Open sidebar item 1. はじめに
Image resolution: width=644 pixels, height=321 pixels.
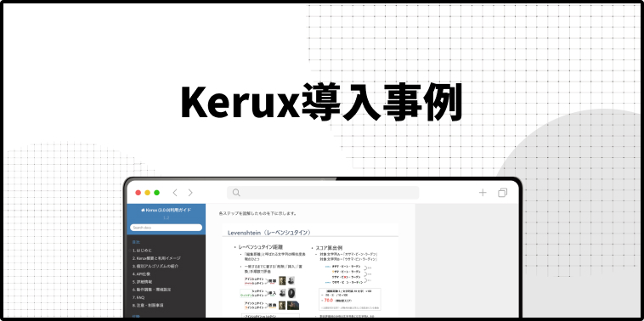142,250
